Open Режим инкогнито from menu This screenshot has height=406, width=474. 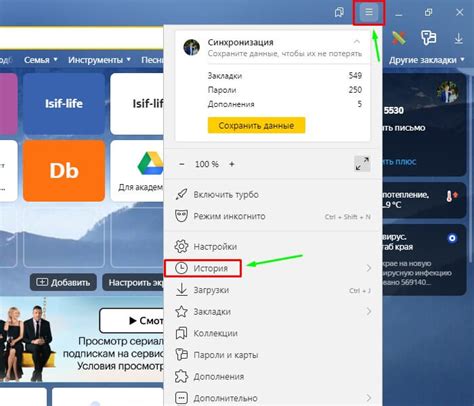click(273, 216)
